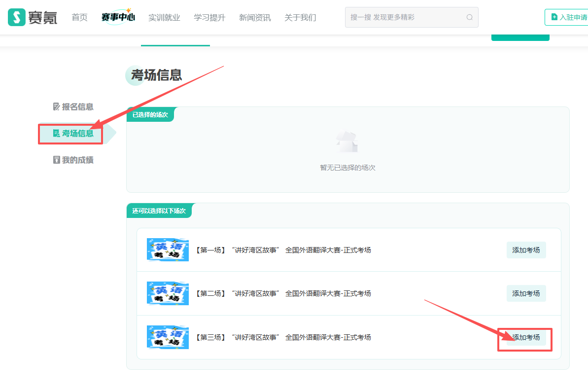This screenshot has height=392, width=588.
Task: Click the 考场信息 sidebar icon
Action: 56,134
